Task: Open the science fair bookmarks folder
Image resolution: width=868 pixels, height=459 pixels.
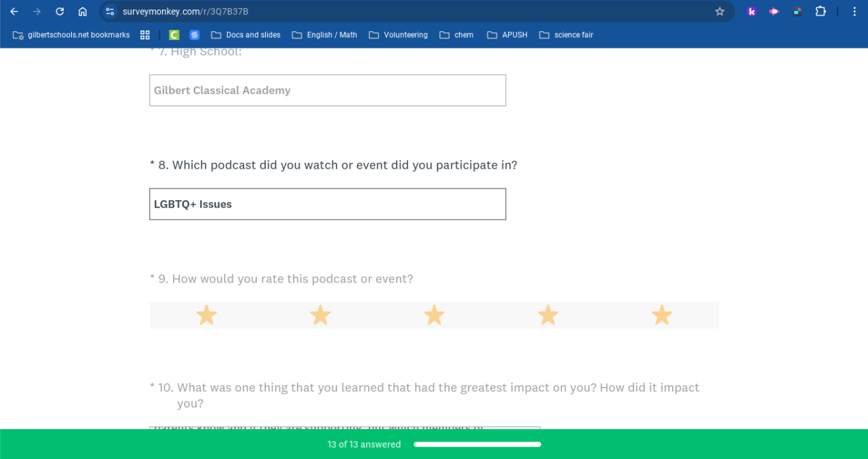Action: click(566, 35)
